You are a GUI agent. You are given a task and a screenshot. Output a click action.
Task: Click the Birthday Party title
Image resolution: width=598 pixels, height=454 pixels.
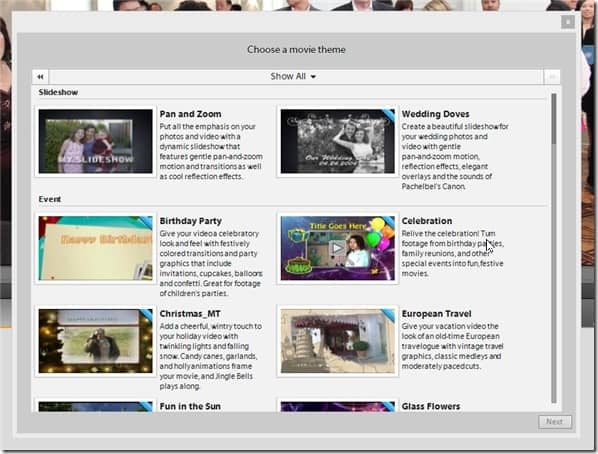click(x=190, y=221)
